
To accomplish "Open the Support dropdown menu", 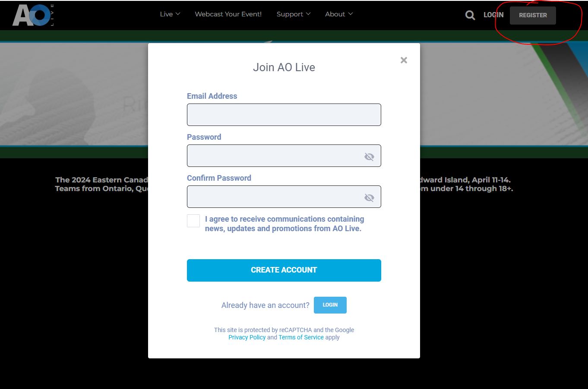I will (293, 14).
